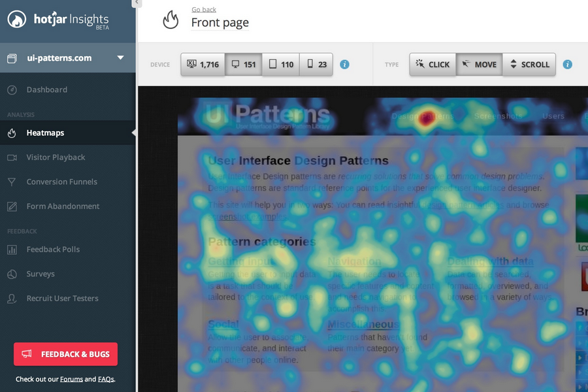Click the UI Patterns logo in heatmap
The height and width of the screenshot is (392, 588).
click(268, 116)
